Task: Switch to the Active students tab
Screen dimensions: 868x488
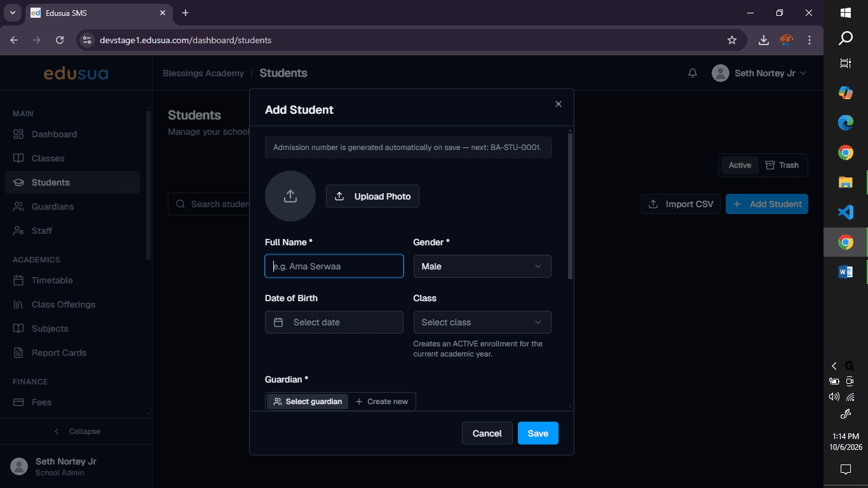Action: (x=740, y=165)
